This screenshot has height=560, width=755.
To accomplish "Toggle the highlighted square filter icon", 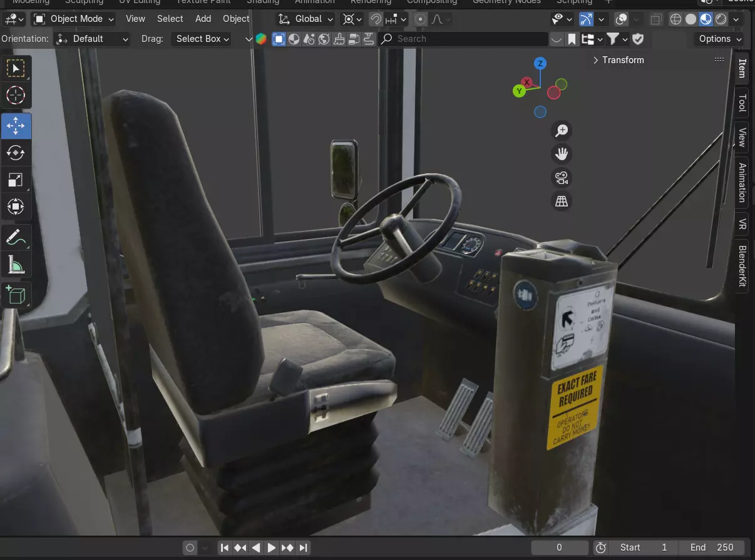I will 279,39.
